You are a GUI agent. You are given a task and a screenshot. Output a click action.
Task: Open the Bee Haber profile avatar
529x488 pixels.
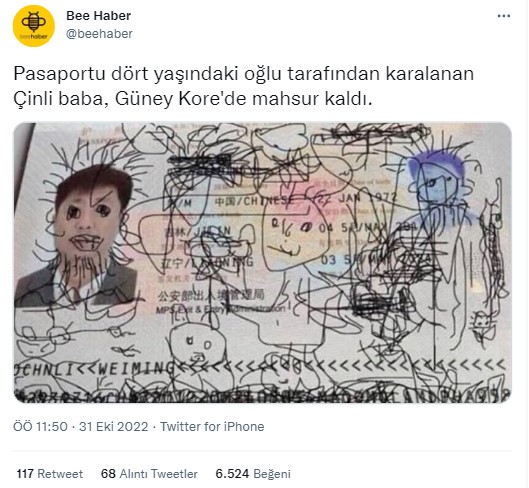point(34,26)
